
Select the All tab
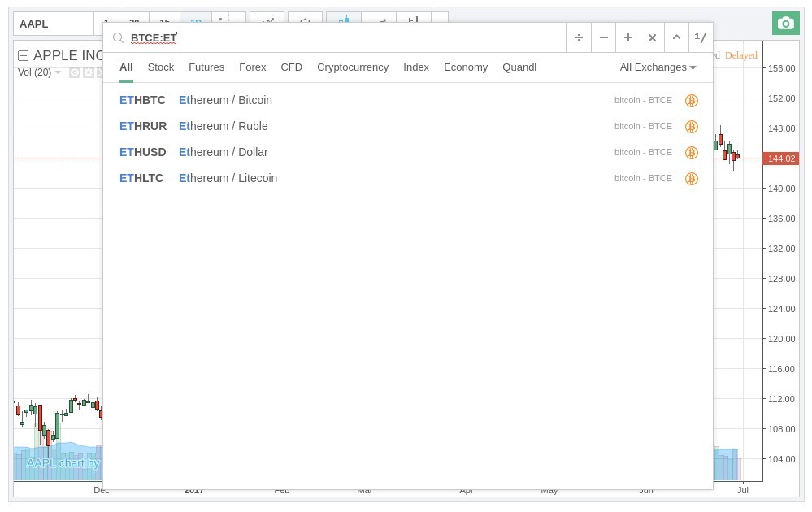tap(126, 67)
